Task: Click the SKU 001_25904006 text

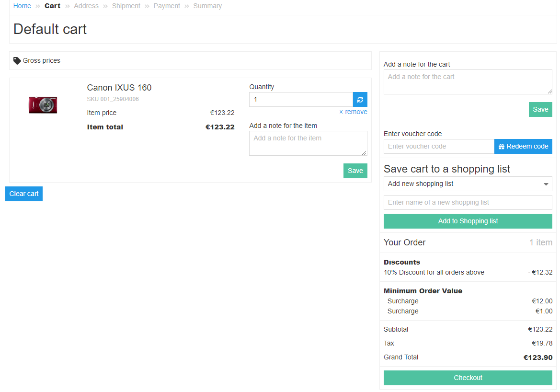Action: (x=113, y=99)
